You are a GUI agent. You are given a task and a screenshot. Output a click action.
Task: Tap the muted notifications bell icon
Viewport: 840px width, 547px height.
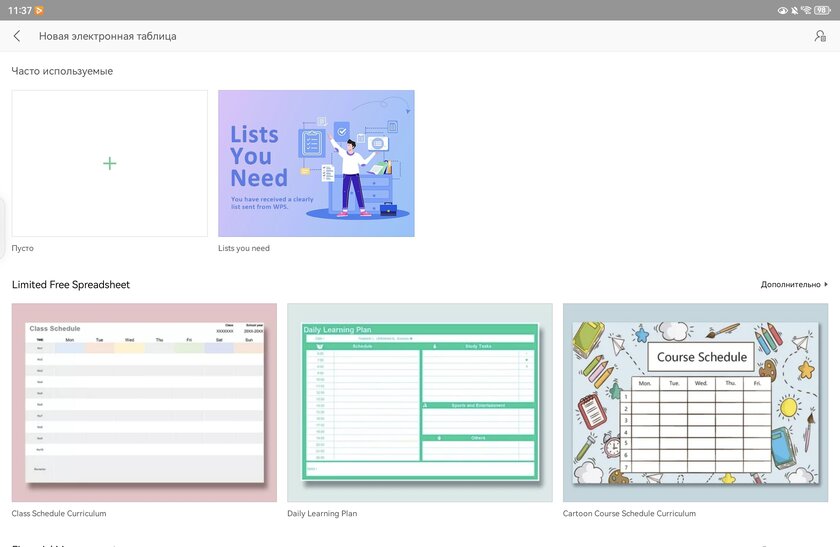click(x=794, y=10)
